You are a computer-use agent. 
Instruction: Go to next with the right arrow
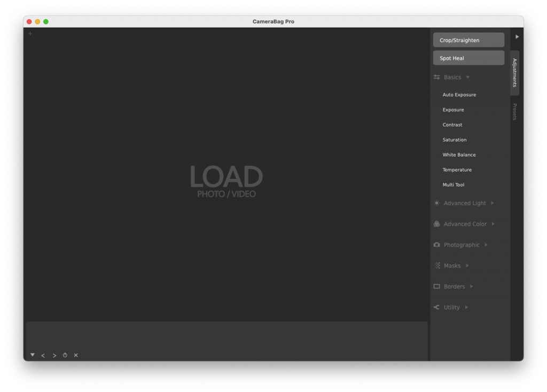54,355
